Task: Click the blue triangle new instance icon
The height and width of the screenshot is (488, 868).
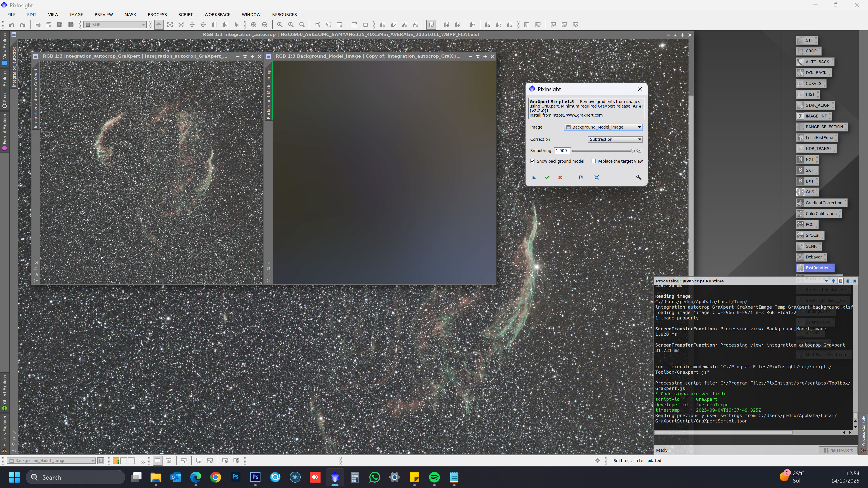Action: (534, 178)
